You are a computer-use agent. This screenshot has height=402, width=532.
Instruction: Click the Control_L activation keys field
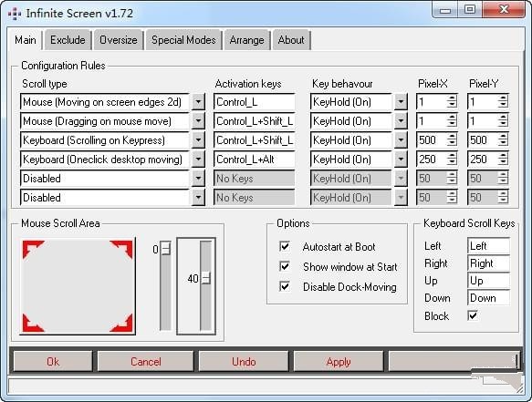254,102
